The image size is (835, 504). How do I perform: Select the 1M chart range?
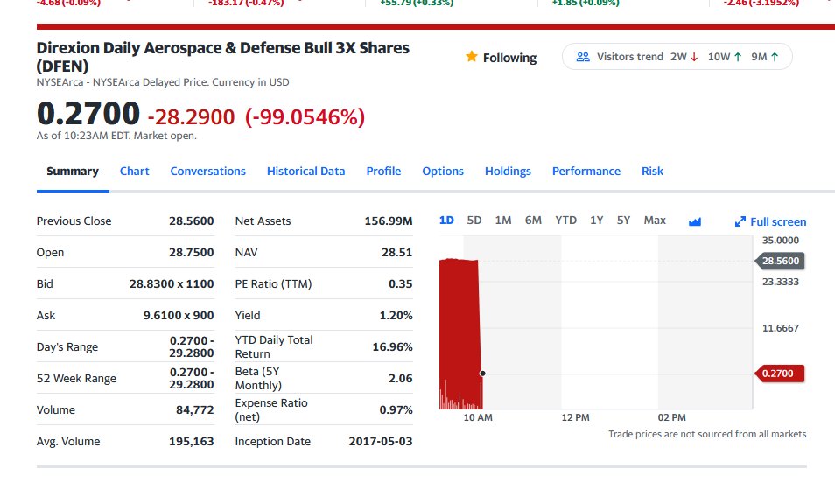pos(502,220)
